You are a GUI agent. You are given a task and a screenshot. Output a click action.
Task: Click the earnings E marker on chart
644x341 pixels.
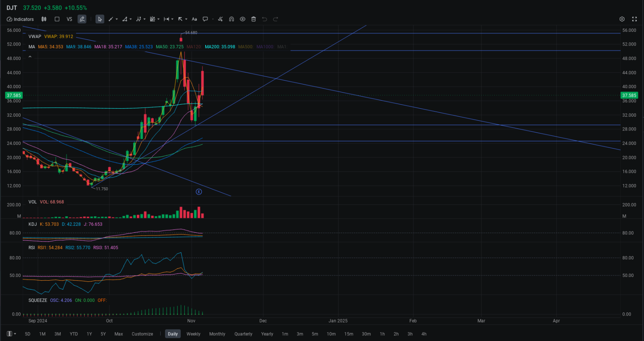click(x=199, y=192)
